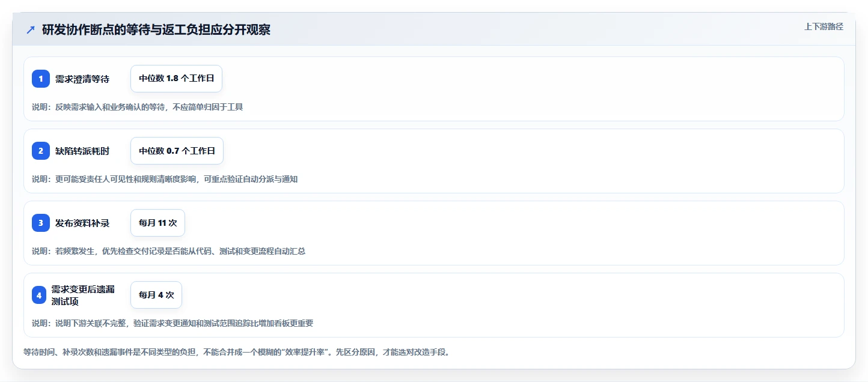Select the 发布资料补录 item label
This screenshot has width=868, height=382.
82,223
